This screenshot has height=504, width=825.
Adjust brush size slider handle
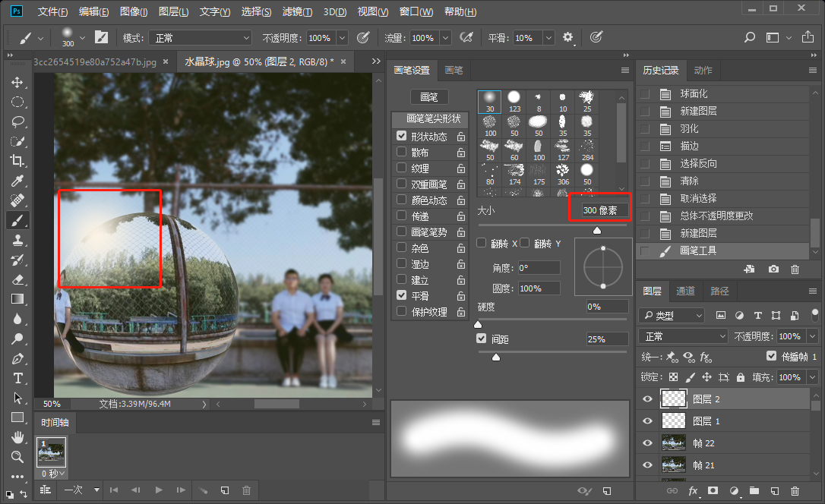[x=596, y=230]
